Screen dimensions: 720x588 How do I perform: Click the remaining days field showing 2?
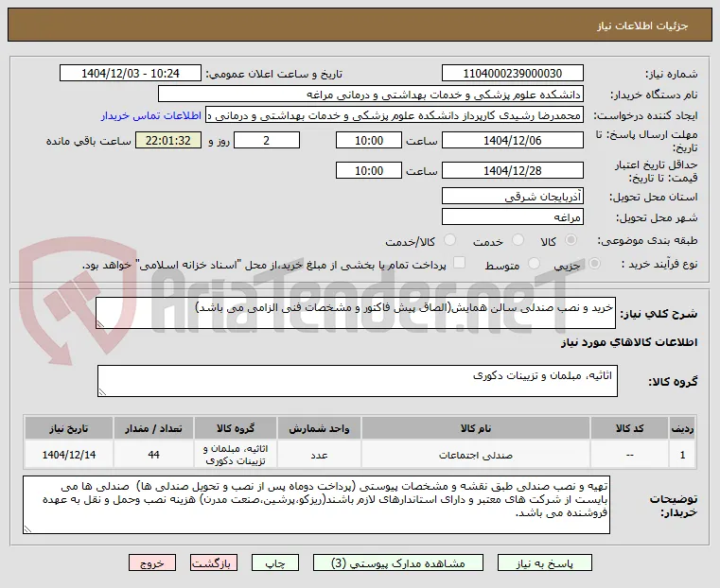[267, 140]
